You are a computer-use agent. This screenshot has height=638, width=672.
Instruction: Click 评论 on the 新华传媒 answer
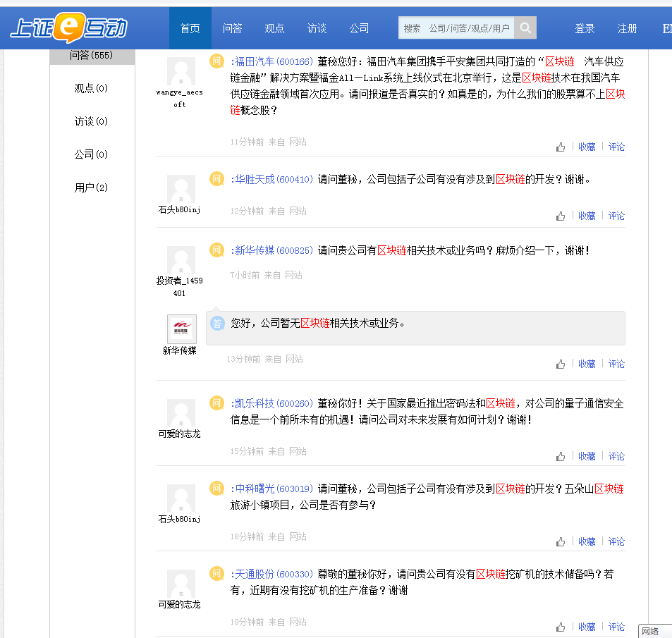click(616, 364)
